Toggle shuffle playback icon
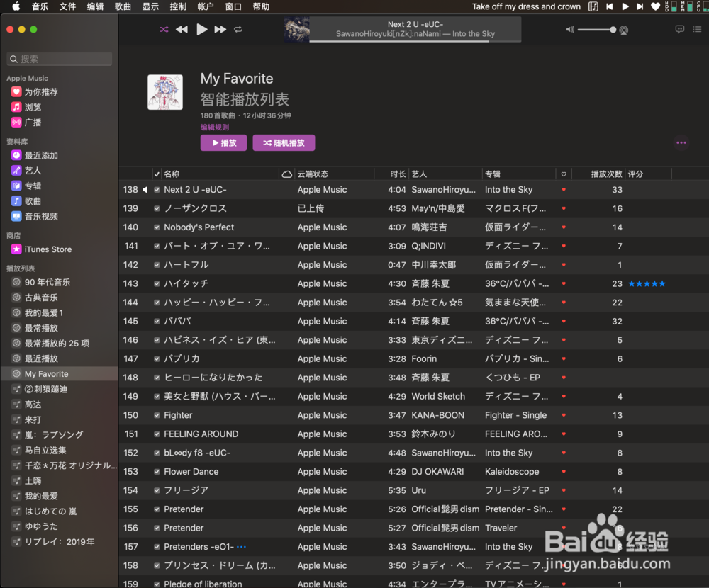This screenshot has height=588, width=709. (164, 29)
